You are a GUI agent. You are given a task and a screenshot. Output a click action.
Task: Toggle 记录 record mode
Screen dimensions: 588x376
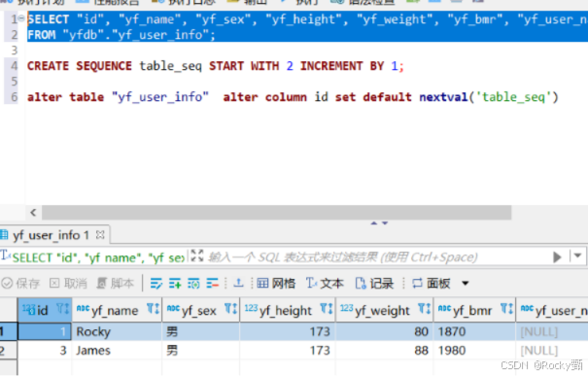[x=374, y=284]
